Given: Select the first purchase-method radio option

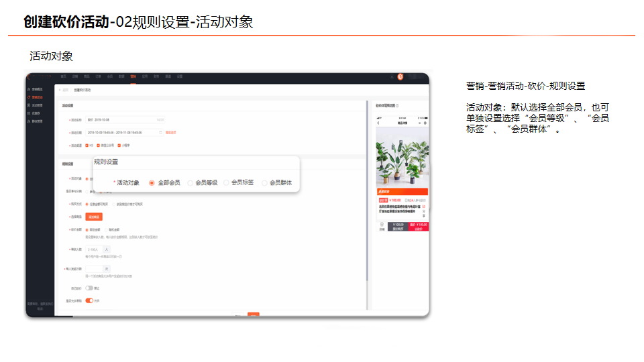Looking at the screenshot, I should click(87, 204).
